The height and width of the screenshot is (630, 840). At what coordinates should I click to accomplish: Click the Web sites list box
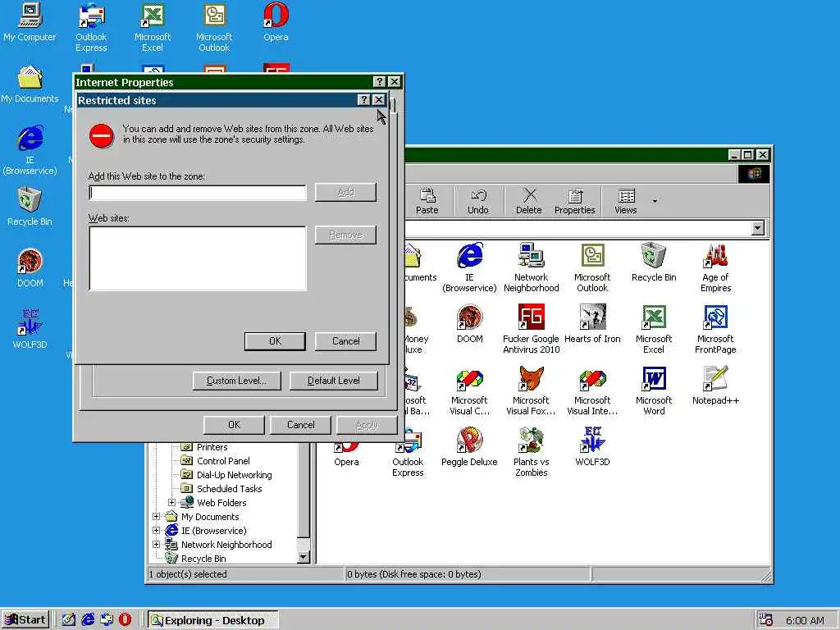pyautogui.click(x=198, y=258)
